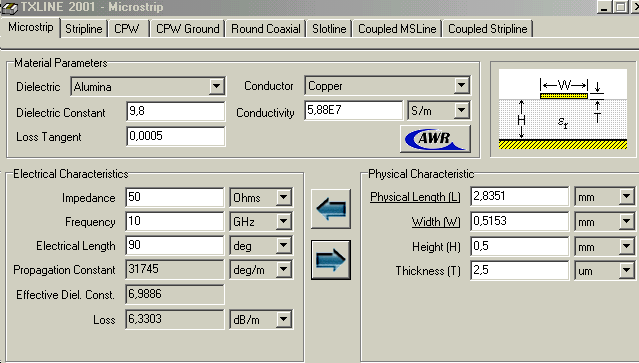The width and height of the screenshot is (639, 363).
Task: Switch to the Microstrip tab
Action: pyautogui.click(x=31, y=27)
